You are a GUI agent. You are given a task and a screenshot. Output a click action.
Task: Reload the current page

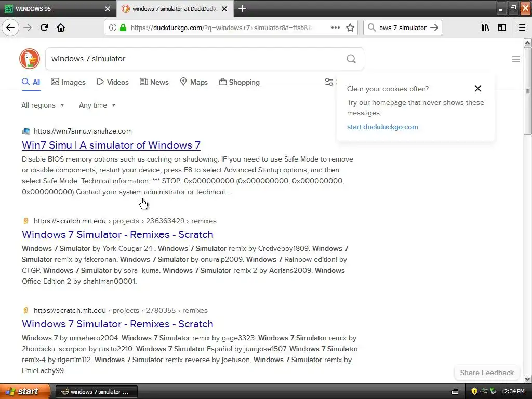(x=44, y=28)
